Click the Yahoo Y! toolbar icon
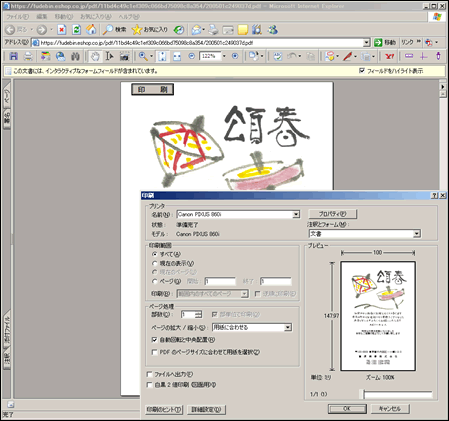This screenshot has height=421, width=449. [x=389, y=56]
